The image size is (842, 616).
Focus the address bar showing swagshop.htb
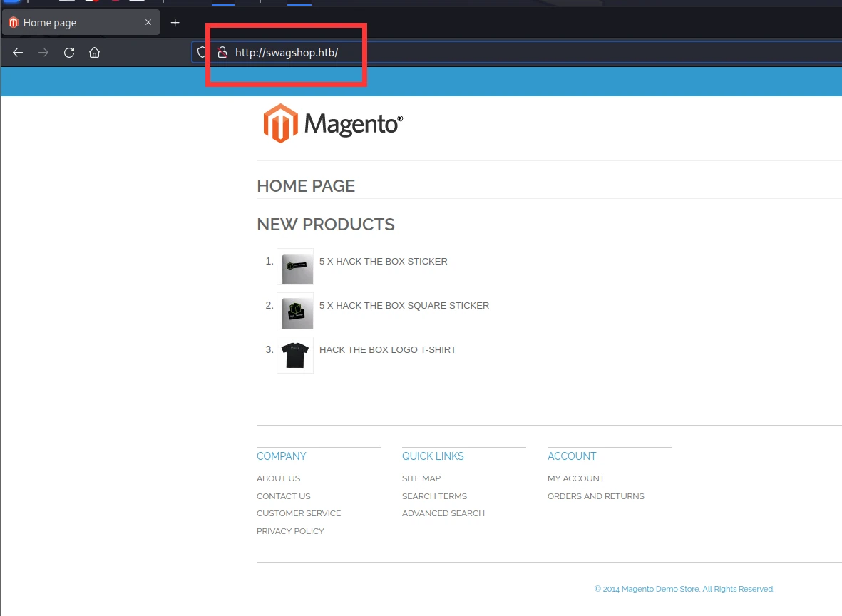click(x=515, y=53)
